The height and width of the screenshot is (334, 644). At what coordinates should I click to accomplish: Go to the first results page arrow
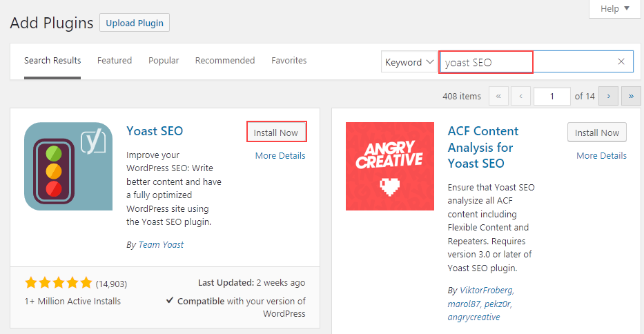pos(498,96)
